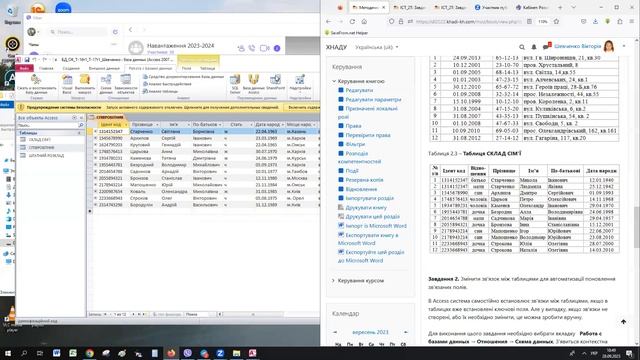Open Object Dependencies in Access ribbon
Screen dimensions: 640x360
126,84
